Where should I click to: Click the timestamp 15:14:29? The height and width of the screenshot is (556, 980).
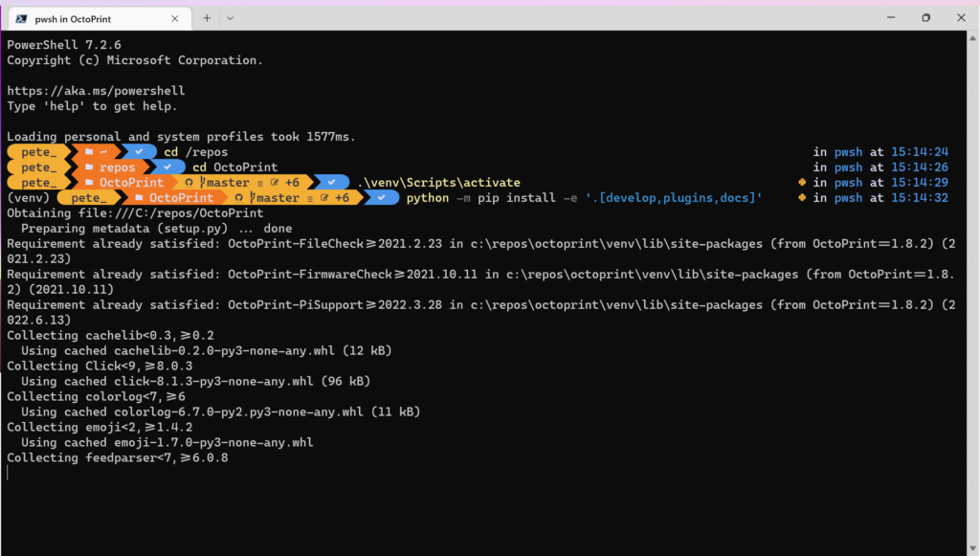click(x=920, y=183)
